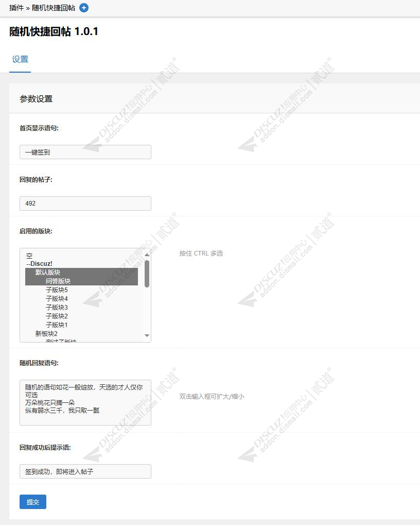This screenshot has height=525, width=420.
Task: Select 新板块2 in the board list
Action: point(82,333)
